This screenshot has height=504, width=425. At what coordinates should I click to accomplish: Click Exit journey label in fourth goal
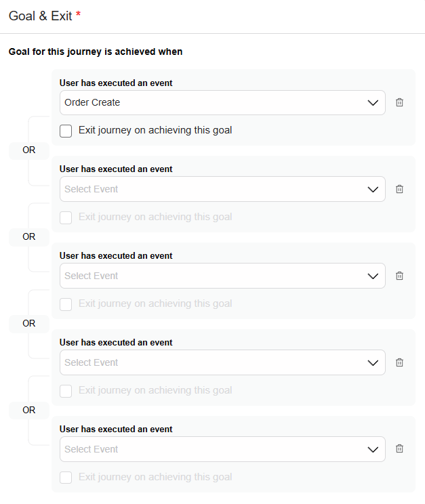pyautogui.click(x=155, y=390)
